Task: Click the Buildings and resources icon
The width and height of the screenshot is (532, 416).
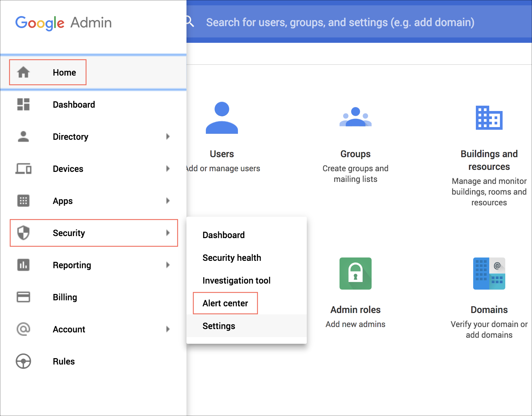Action: click(x=489, y=118)
